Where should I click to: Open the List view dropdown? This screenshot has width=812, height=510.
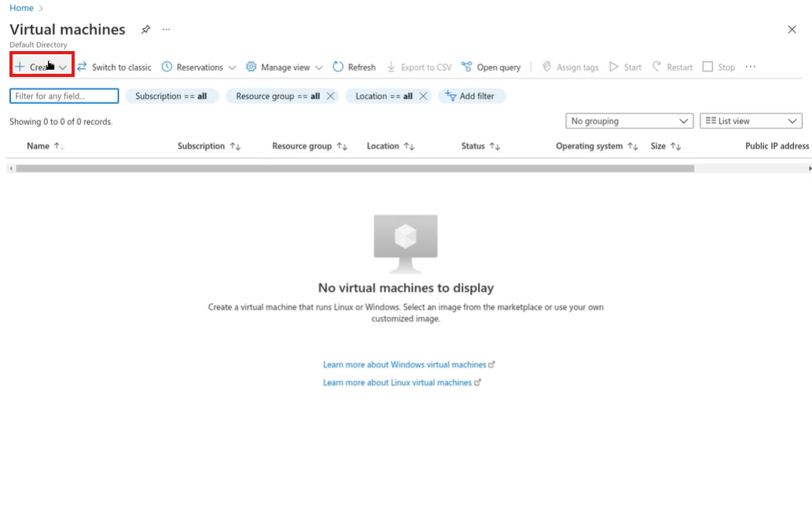(751, 121)
